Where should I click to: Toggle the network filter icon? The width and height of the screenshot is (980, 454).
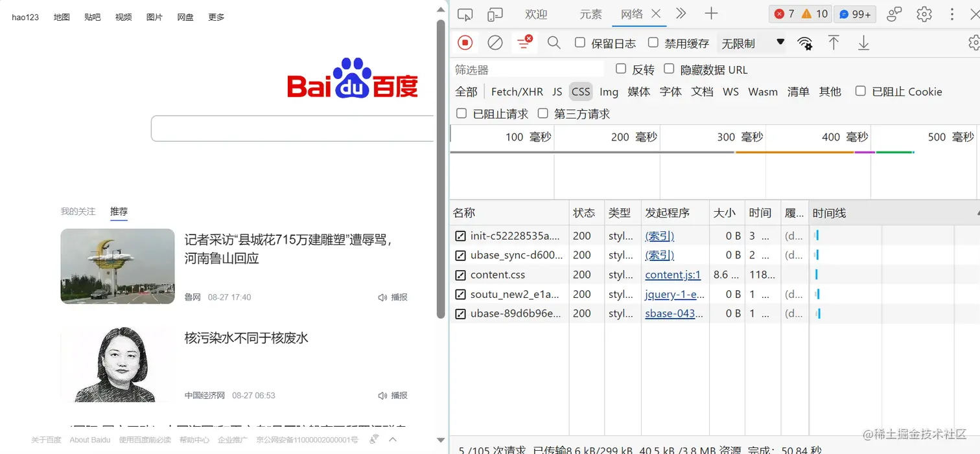pyautogui.click(x=524, y=43)
